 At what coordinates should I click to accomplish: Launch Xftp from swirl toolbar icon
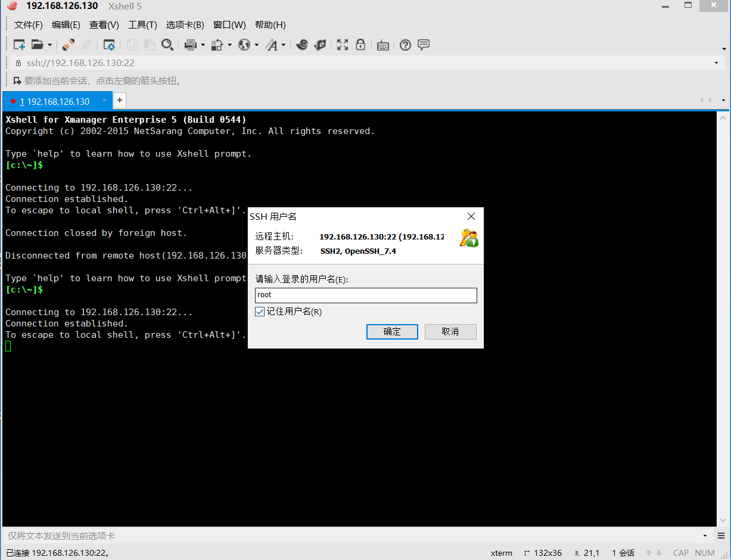(x=302, y=45)
